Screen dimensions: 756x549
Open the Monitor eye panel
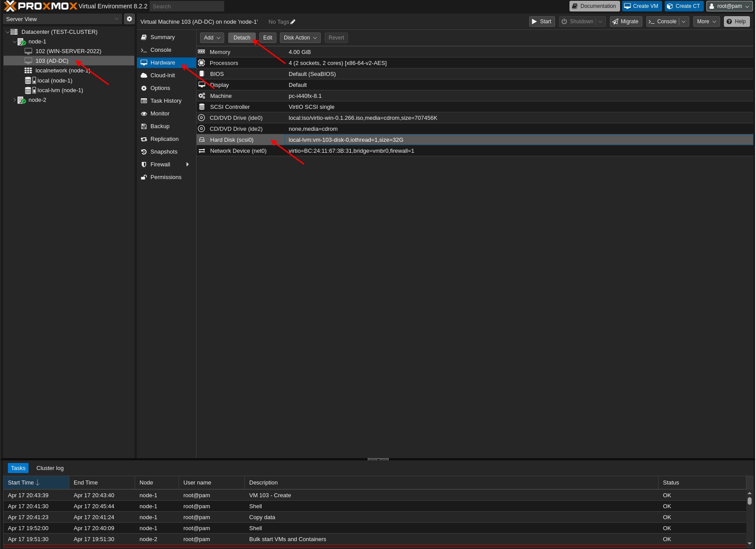pyautogui.click(x=160, y=113)
